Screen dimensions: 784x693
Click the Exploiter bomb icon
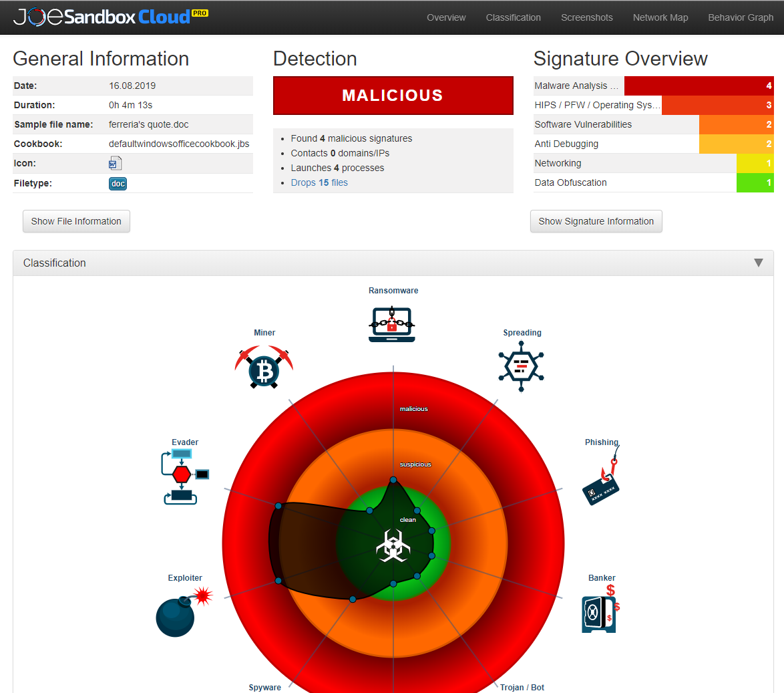[176, 611]
